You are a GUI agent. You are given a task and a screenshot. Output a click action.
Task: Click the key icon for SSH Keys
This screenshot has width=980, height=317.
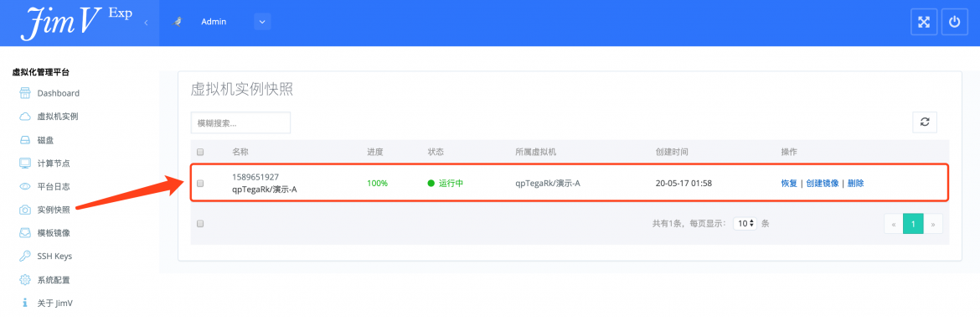(25, 257)
